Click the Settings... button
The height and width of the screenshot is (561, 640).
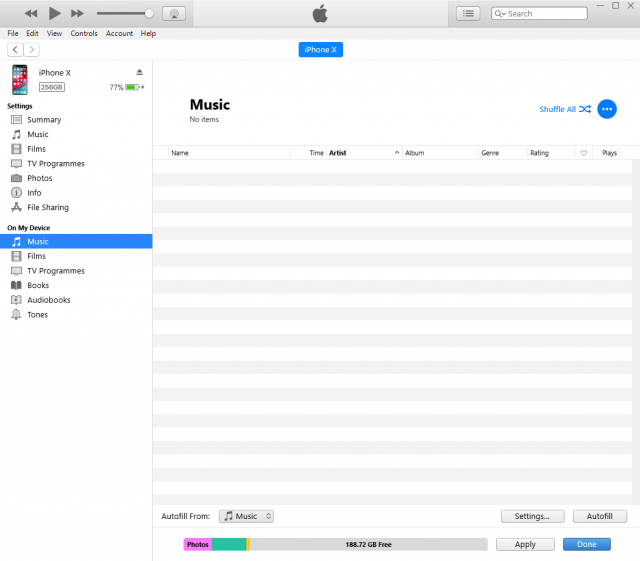pyautogui.click(x=532, y=516)
